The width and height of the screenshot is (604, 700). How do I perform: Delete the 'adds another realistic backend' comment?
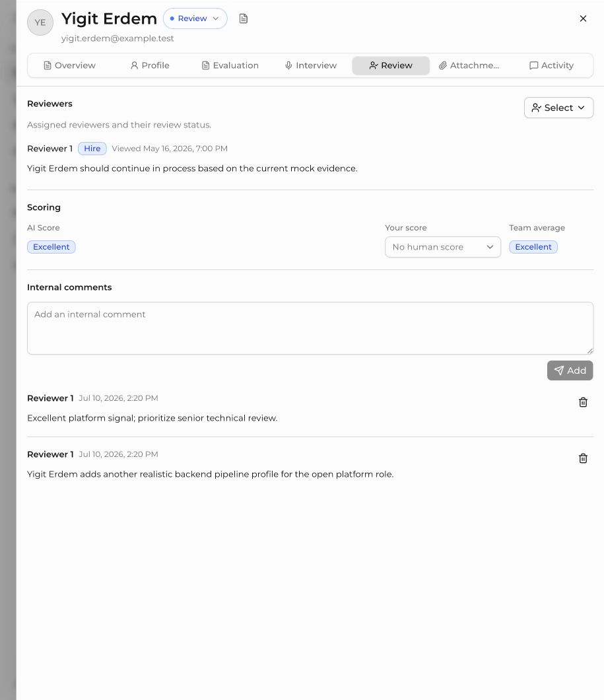pos(583,458)
